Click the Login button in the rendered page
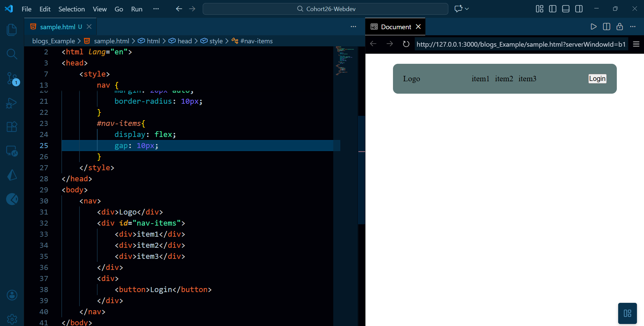 point(597,79)
